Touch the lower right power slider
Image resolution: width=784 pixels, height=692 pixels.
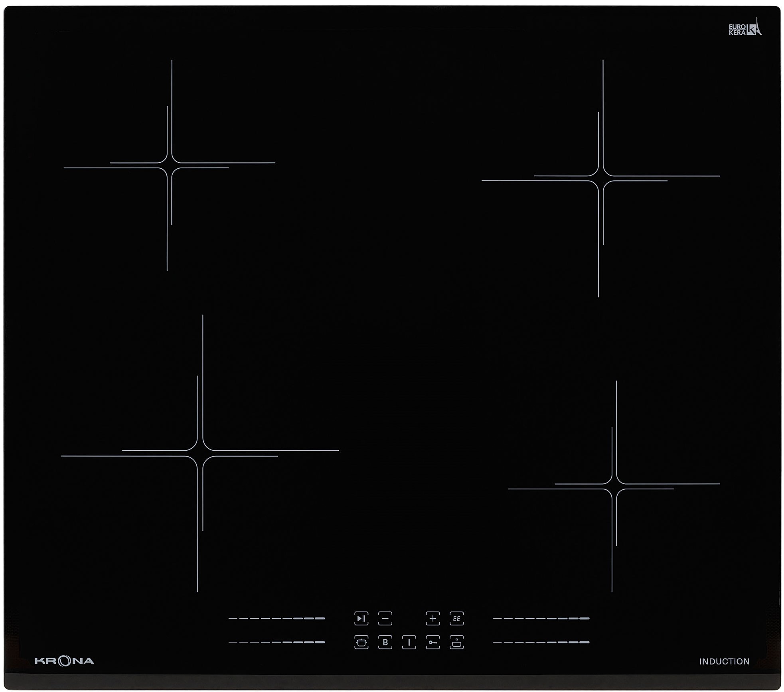tap(541, 642)
